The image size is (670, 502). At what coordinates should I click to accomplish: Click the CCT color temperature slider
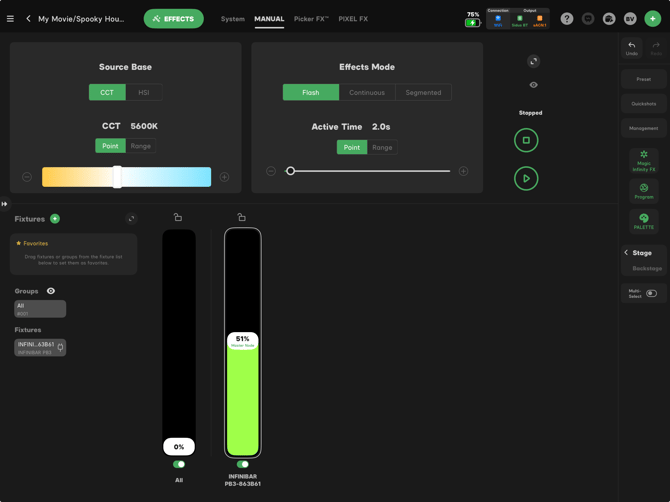[126, 177]
